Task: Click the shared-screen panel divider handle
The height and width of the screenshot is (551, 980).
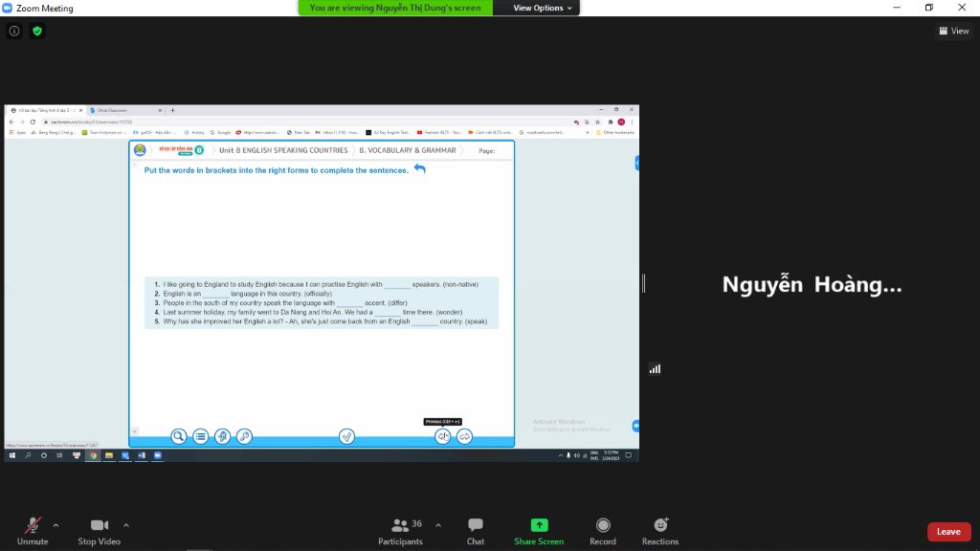Action: (x=643, y=283)
